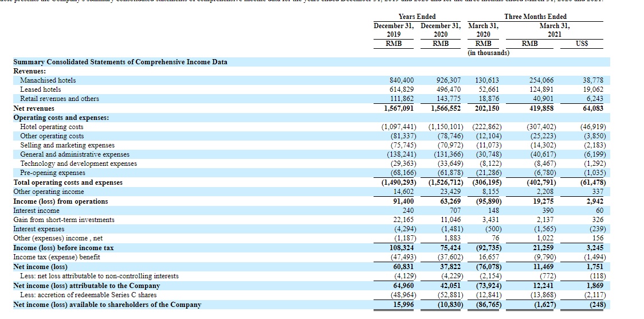
Task: Select the Net revenues value 1,567,091
Action: (398, 108)
